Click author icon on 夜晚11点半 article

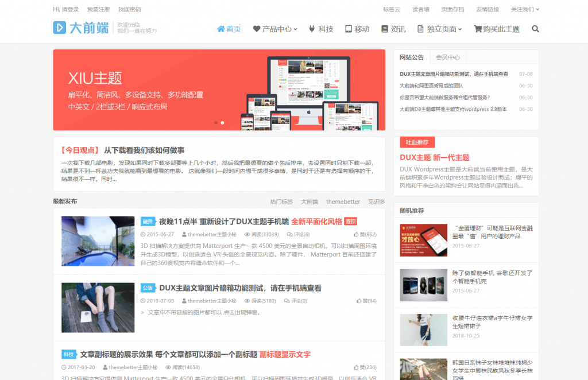point(184,235)
